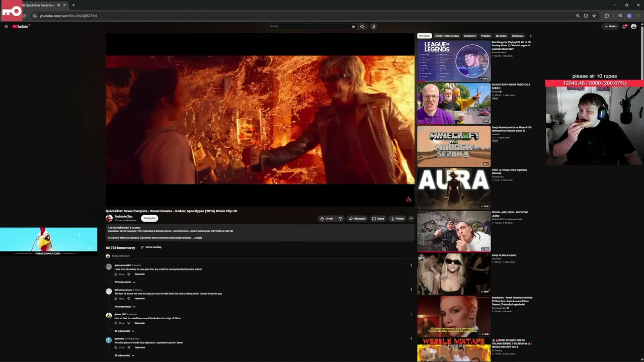Open options for the speedster's power comment
The width and height of the screenshot is (644, 362).
pos(411,338)
